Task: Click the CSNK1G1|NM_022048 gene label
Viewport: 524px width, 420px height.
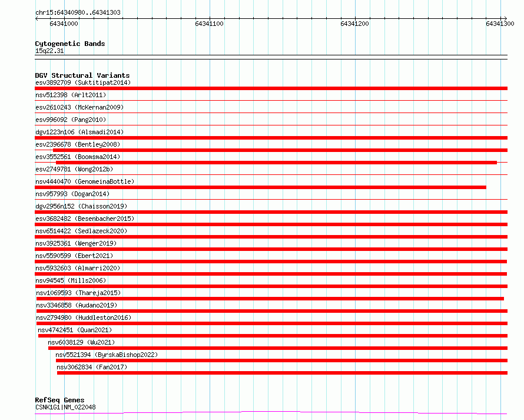Action: click(65, 407)
